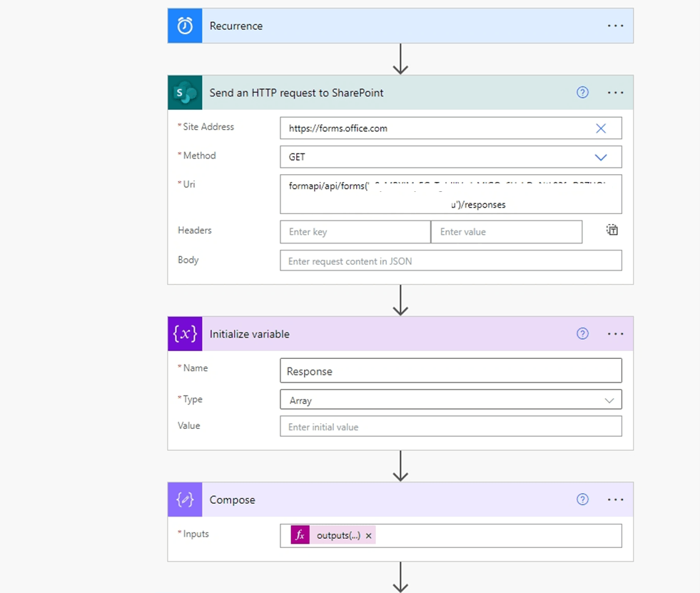Screen dimensions: 700x593
Task: Clear the Site Address field value
Action: pyautogui.click(x=601, y=128)
